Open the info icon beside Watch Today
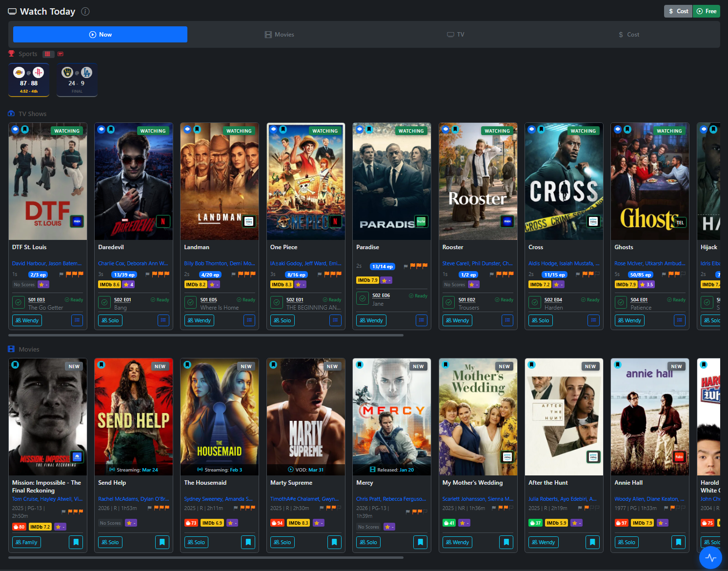728x571 pixels. (85, 11)
